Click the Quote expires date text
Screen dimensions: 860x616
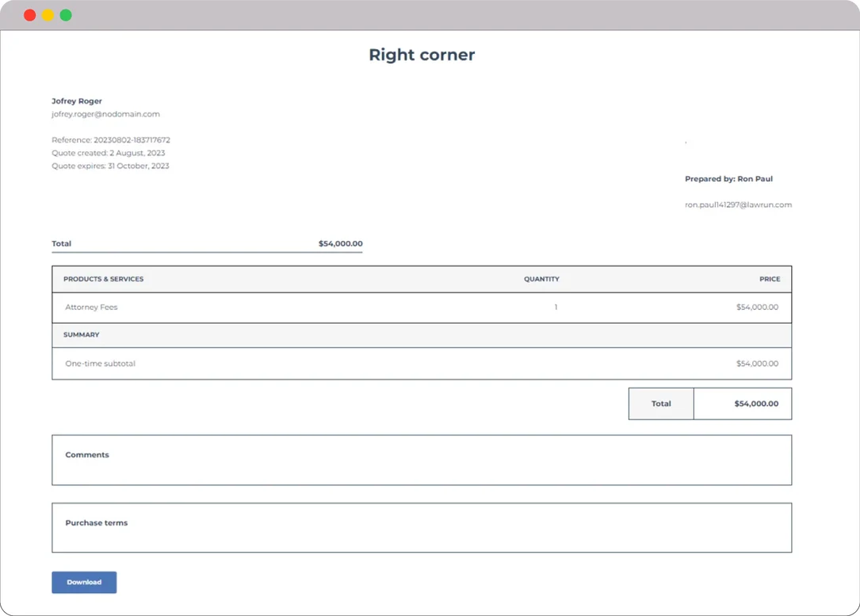[110, 166]
